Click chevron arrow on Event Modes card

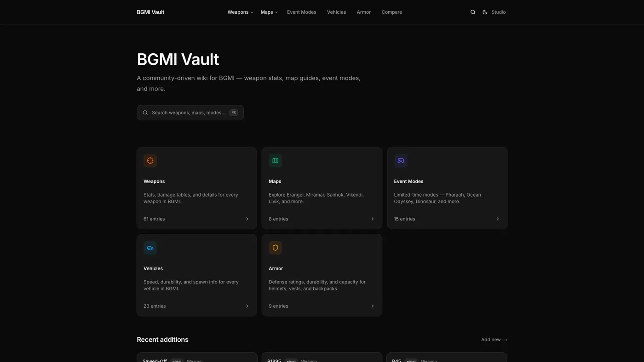click(x=498, y=219)
